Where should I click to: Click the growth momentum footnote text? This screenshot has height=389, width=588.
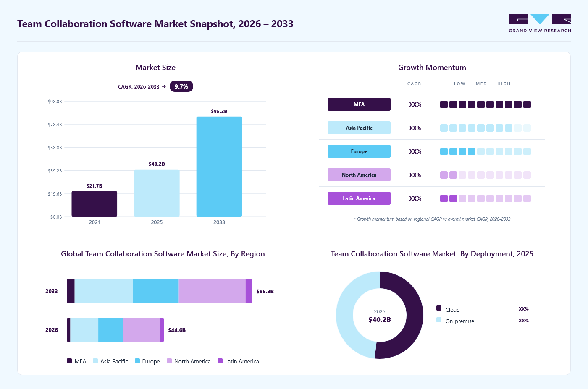tap(432, 219)
